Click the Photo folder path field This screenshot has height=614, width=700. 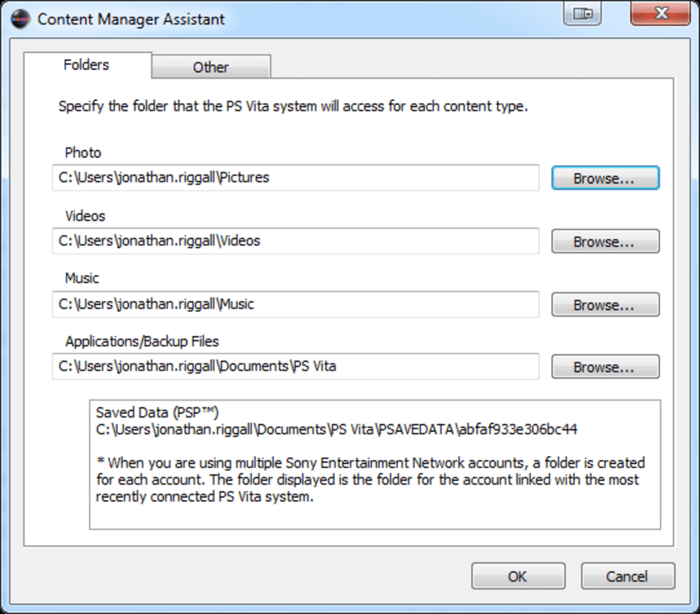[x=295, y=178]
